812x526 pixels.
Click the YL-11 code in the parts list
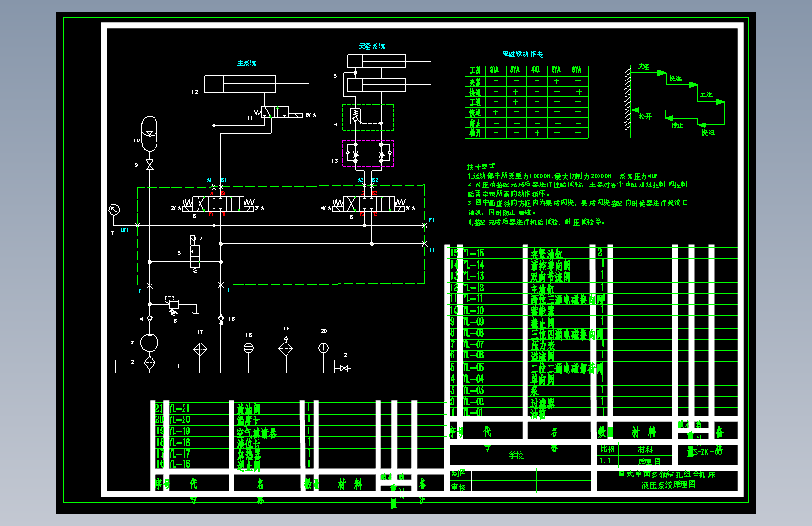point(473,299)
